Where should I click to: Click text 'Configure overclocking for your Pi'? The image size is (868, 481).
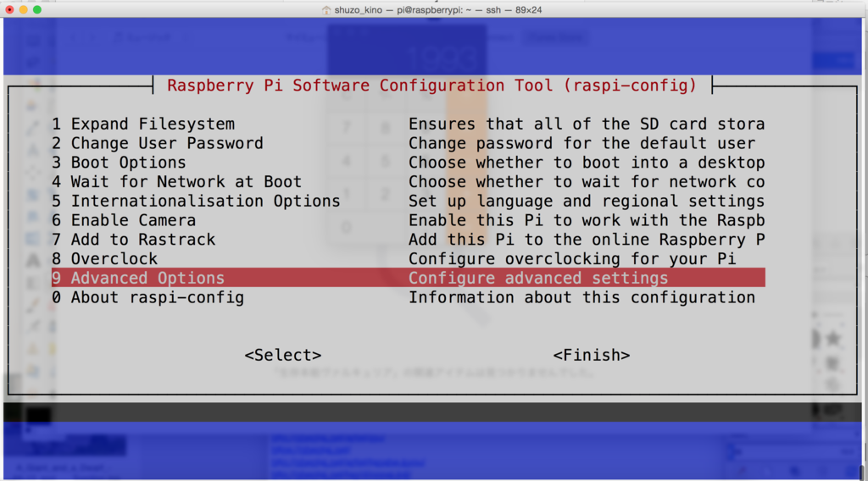[x=572, y=259]
